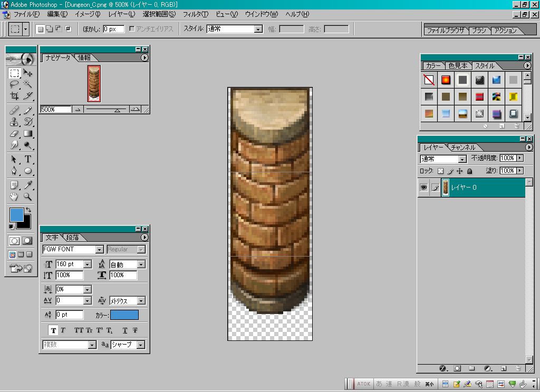Toggle lock transparent pixels checkbox
This screenshot has height=392, width=540.
coord(440,171)
